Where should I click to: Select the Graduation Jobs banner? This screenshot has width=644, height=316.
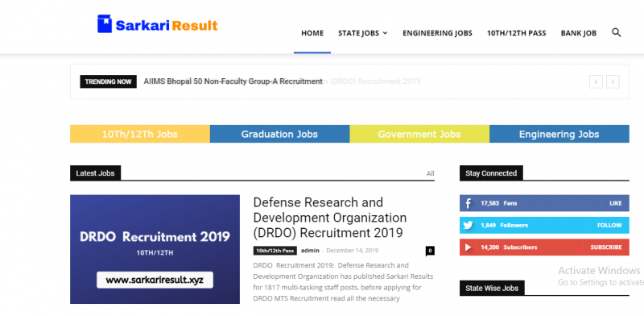coord(279,134)
